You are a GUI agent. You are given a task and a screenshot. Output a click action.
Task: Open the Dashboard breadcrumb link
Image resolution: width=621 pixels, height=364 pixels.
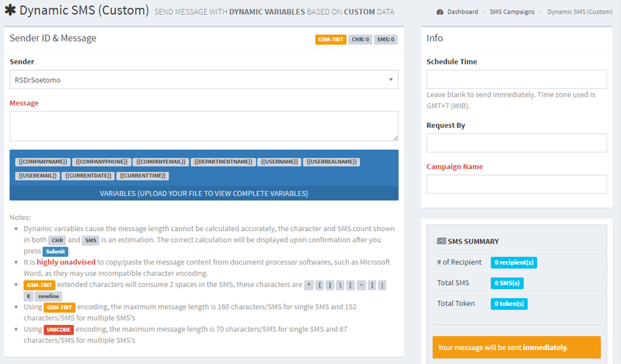click(x=462, y=12)
